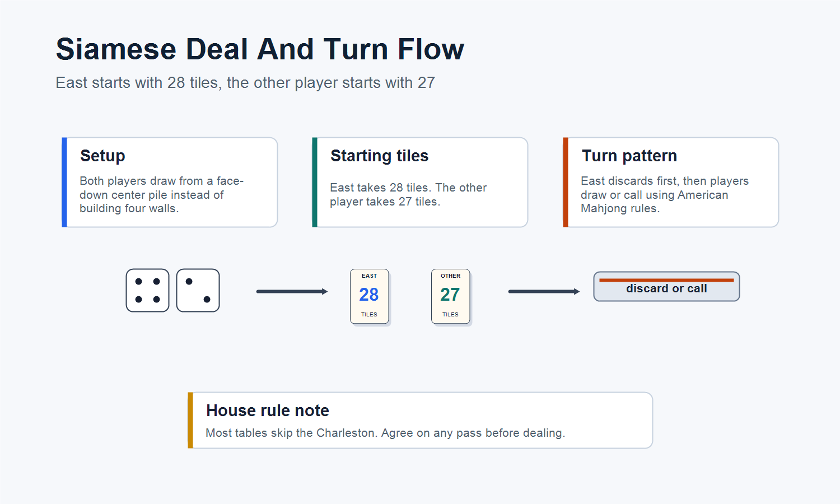Image resolution: width=840 pixels, height=504 pixels.
Task: Open the Starting tiles card
Action: point(420,182)
